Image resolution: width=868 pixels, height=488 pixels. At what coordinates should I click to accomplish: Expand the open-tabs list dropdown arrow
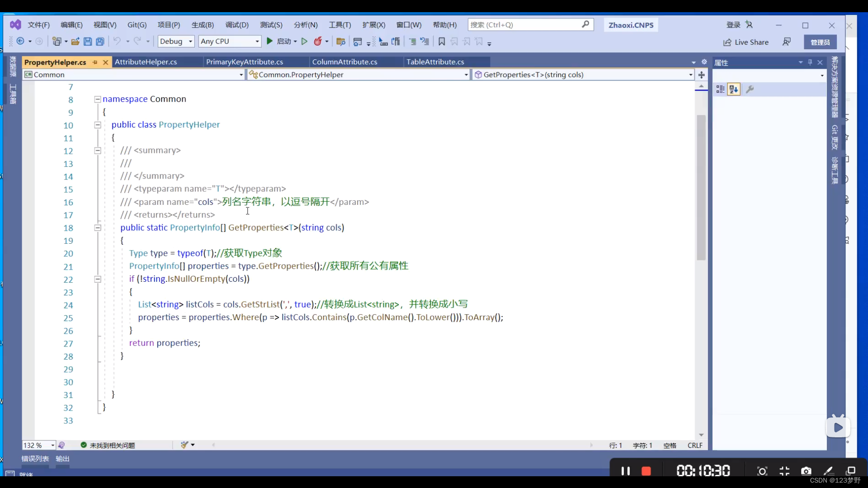(693, 62)
